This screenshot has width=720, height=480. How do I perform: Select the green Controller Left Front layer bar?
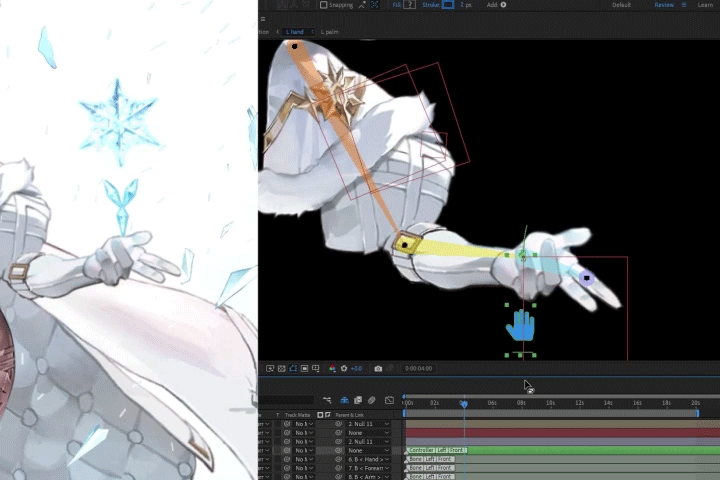pos(562,451)
